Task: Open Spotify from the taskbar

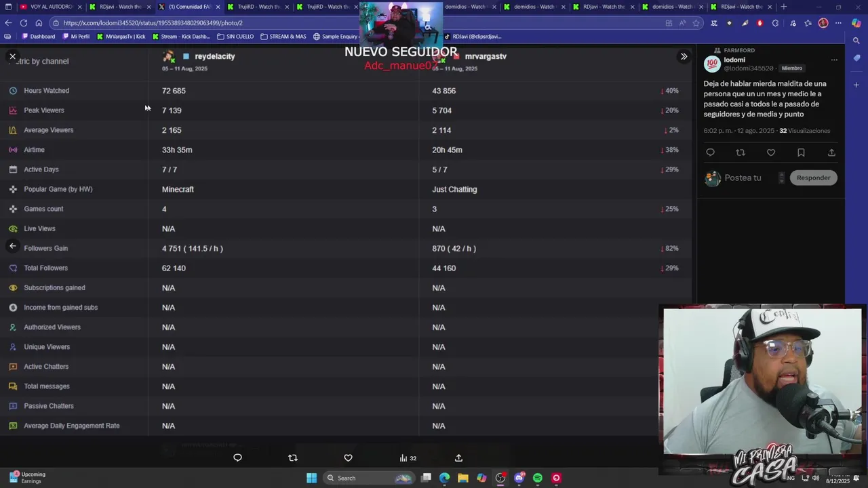Action: 538,478
